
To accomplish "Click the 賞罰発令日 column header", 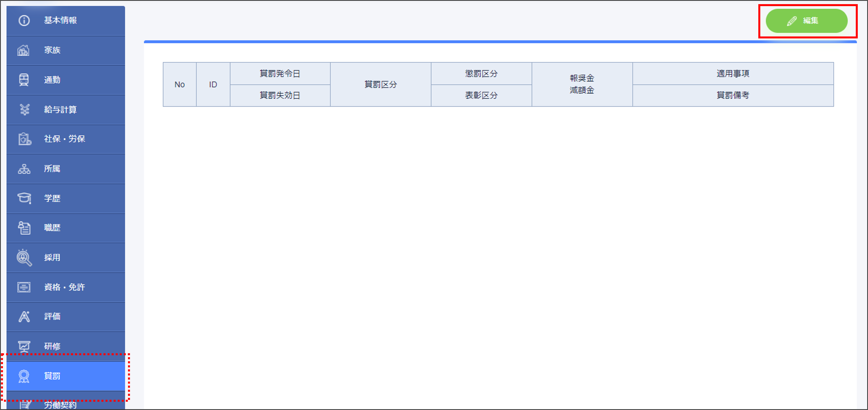I will [x=280, y=73].
